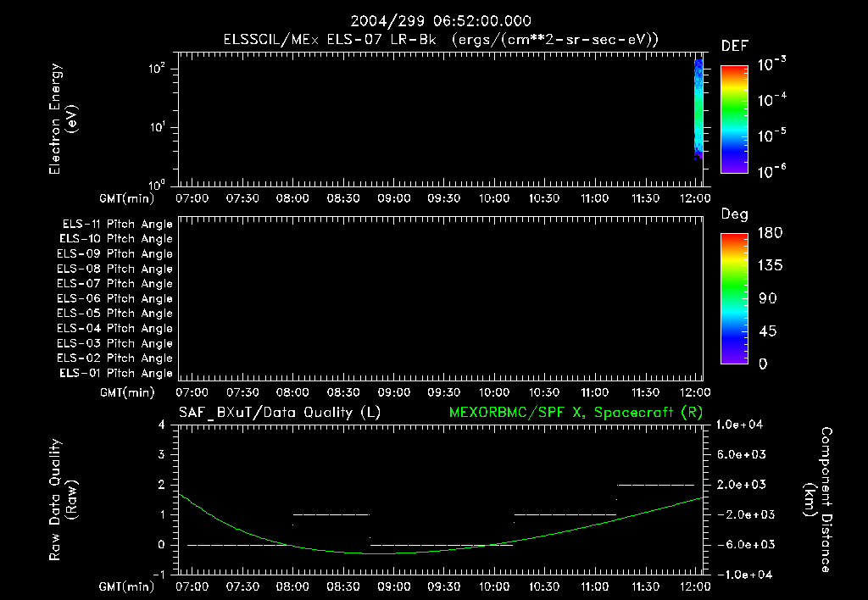Click the 10:30 tick label in the pitch angle panel
Screen dimensions: 868x600
544,392
